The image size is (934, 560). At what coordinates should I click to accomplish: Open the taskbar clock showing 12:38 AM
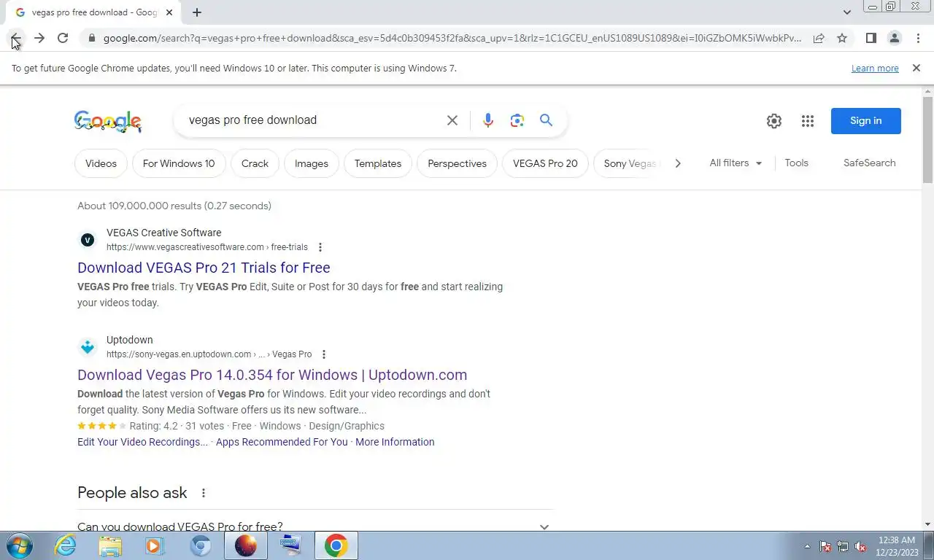click(898, 546)
